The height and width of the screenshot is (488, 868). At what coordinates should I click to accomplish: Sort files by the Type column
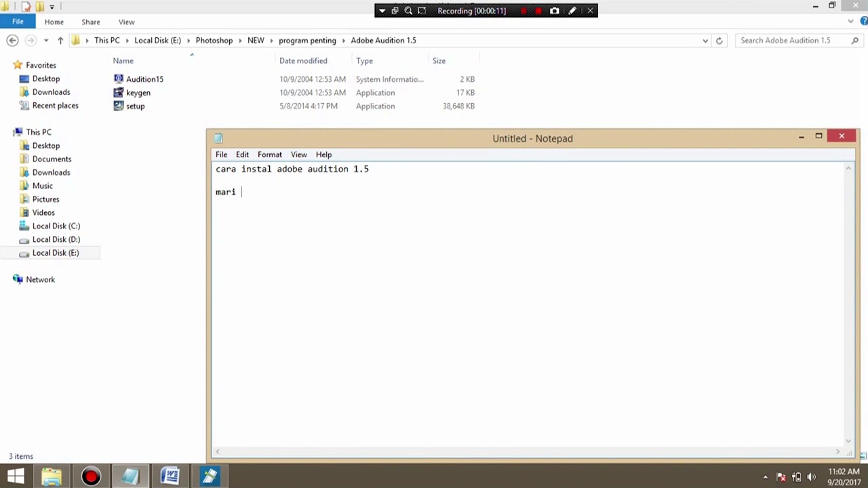tap(364, 61)
